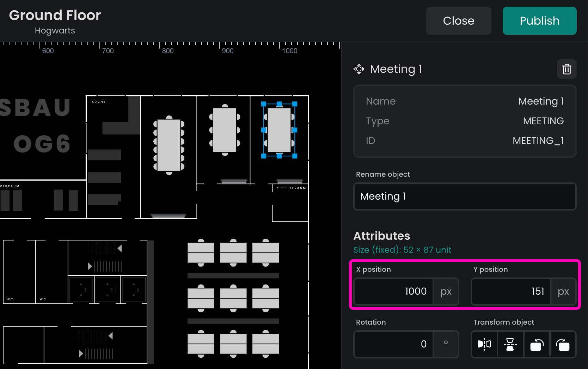Grab the top-right resize handle of selected table
The image size is (588, 369).
pyautogui.click(x=295, y=104)
